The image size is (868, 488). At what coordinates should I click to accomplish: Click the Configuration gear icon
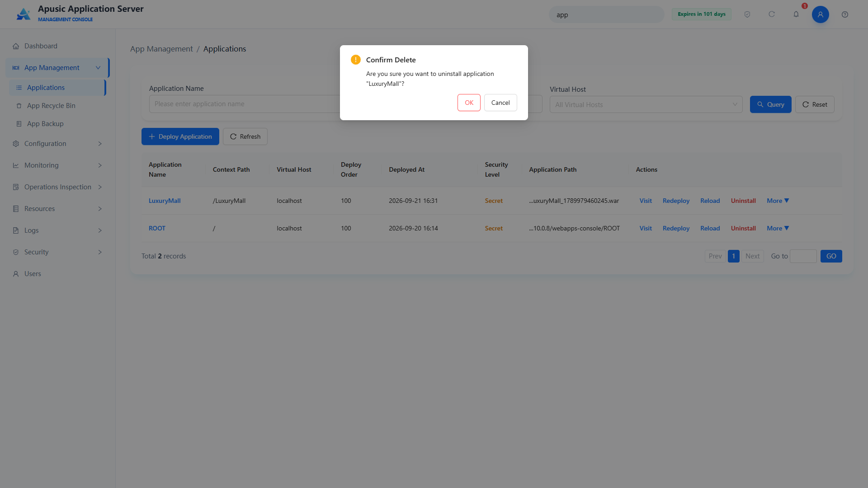pyautogui.click(x=16, y=144)
